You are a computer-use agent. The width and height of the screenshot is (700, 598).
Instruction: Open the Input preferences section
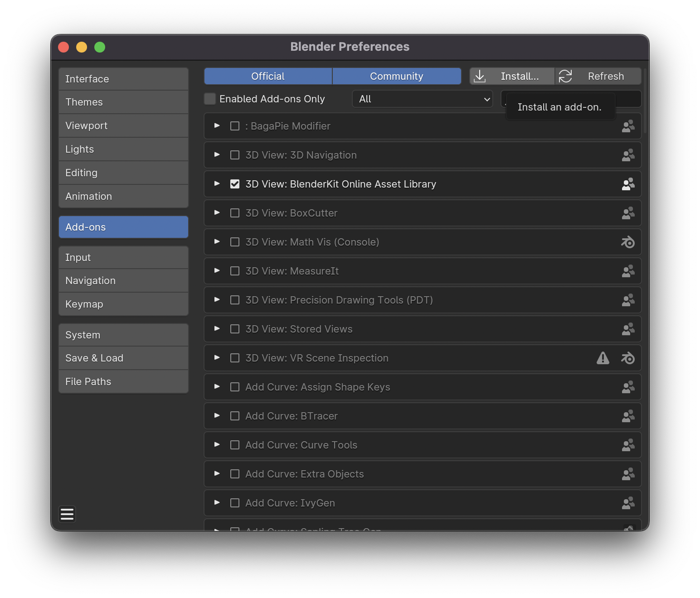click(x=123, y=257)
